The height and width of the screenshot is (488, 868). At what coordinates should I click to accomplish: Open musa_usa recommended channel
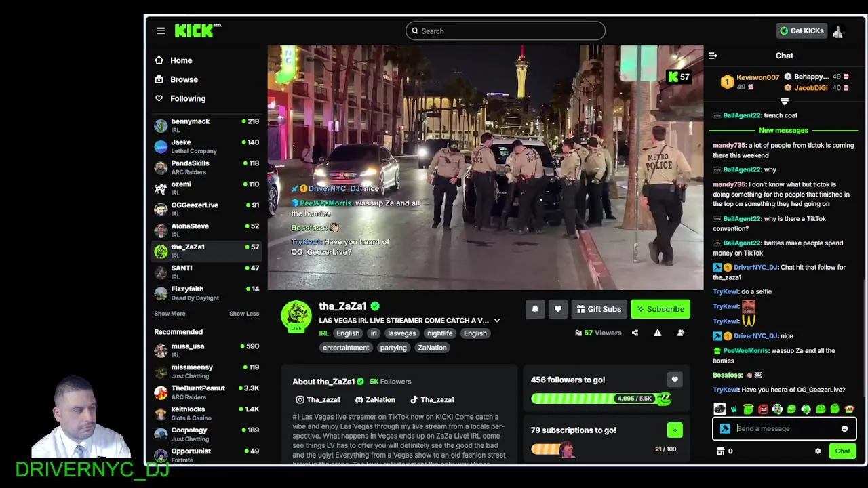tap(207, 350)
